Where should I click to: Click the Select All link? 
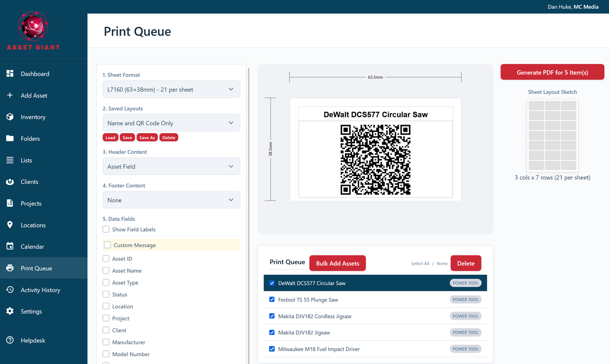click(x=420, y=263)
